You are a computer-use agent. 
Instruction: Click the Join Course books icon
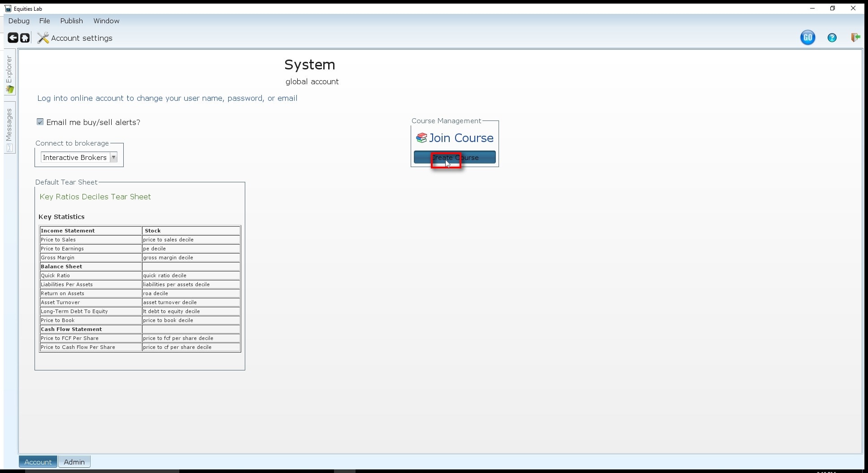pos(421,138)
